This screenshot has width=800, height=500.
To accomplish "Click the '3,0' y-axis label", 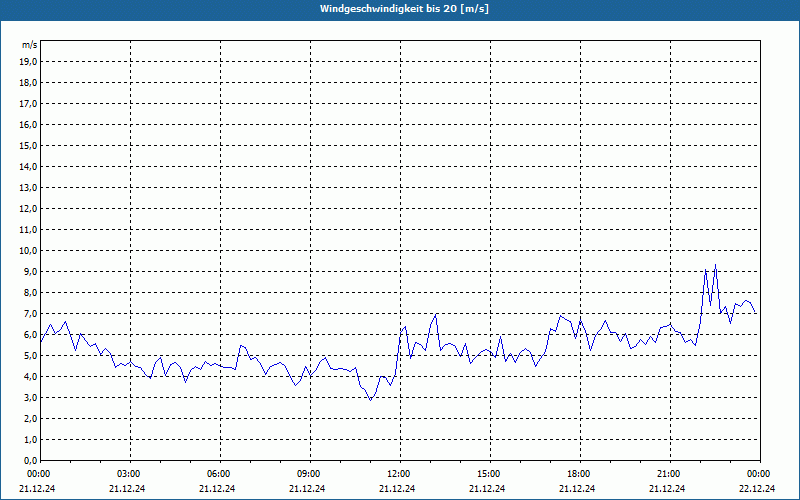I will coord(30,397).
